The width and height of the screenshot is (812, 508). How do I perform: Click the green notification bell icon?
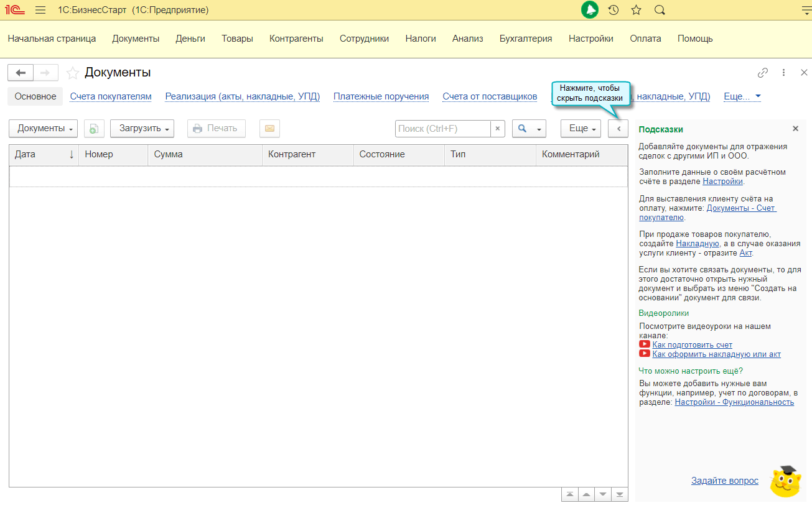pyautogui.click(x=589, y=10)
